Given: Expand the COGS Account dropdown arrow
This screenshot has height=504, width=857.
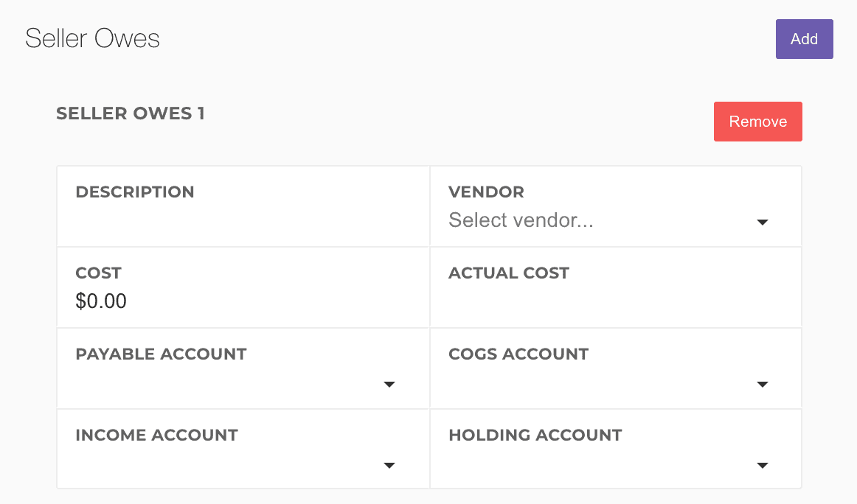Looking at the screenshot, I should pyautogui.click(x=763, y=384).
